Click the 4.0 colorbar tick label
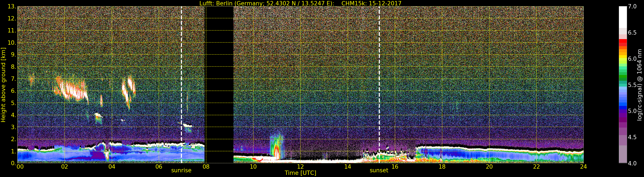This screenshot has width=644, height=177. tap(632, 163)
